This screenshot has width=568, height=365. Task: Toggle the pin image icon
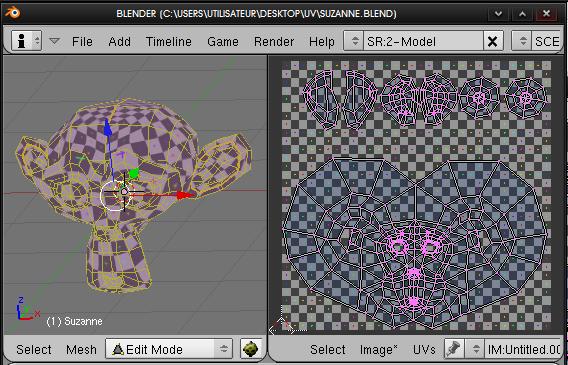coord(454,349)
